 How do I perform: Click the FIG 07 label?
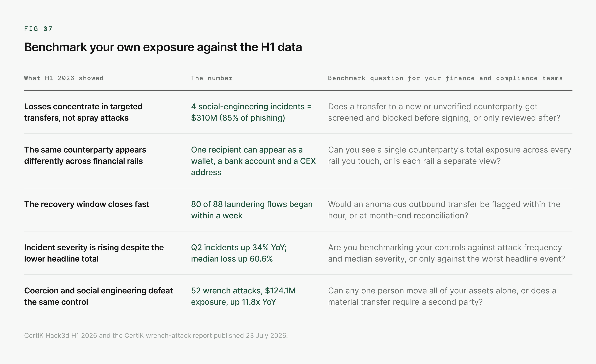pyautogui.click(x=38, y=29)
